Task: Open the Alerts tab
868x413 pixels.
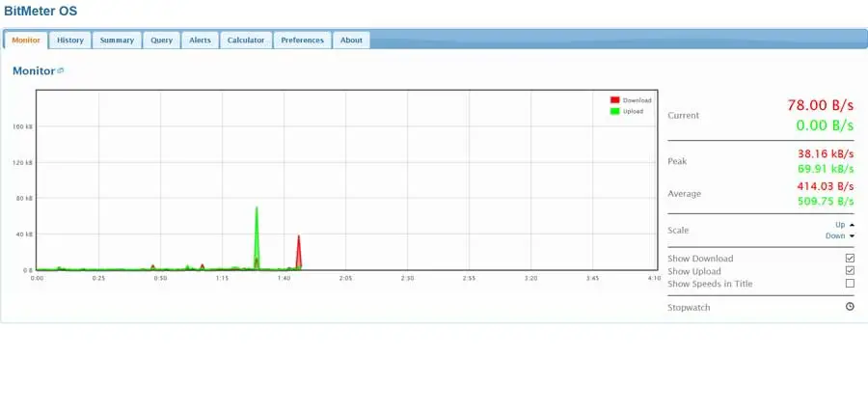Action: point(200,40)
